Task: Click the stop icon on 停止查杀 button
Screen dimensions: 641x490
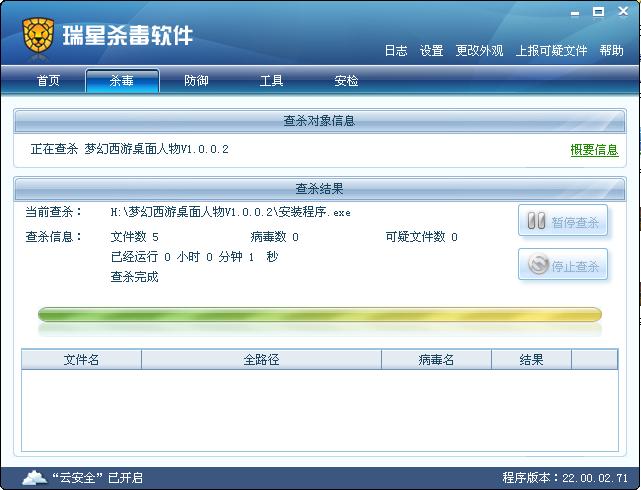Action: pos(538,264)
